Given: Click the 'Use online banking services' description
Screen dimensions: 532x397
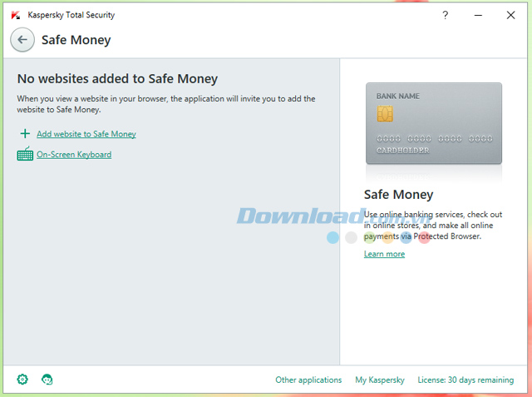Looking at the screenshot, I should (433, 226).
